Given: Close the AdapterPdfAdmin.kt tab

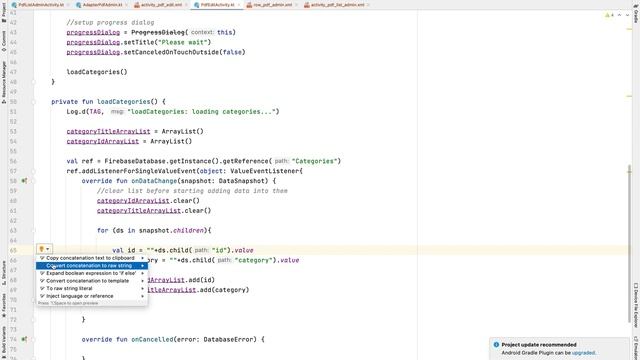Looking at the screenshot, I should (x=127, y=5).
